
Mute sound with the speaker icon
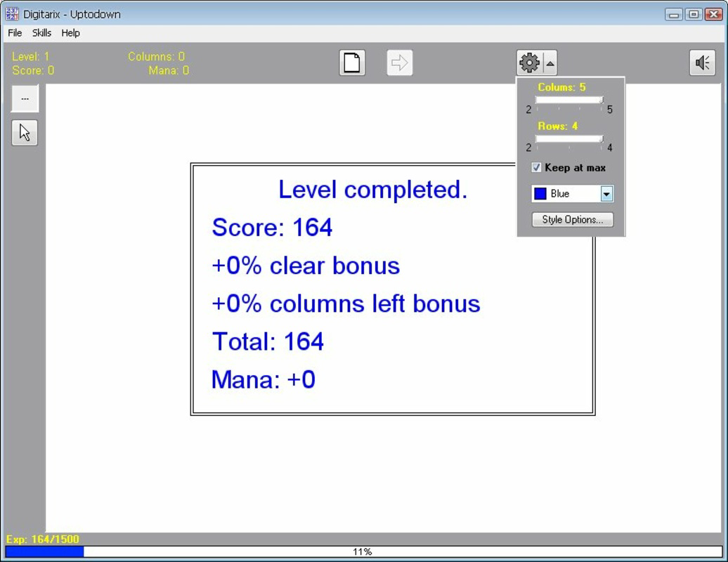pyautogui.click(x=702, y=63)
